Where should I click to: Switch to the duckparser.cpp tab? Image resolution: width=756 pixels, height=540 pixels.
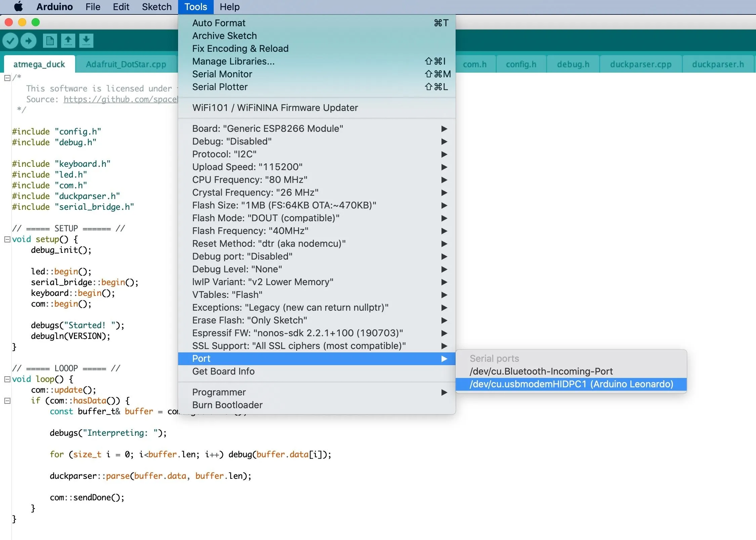coord(641,64)
